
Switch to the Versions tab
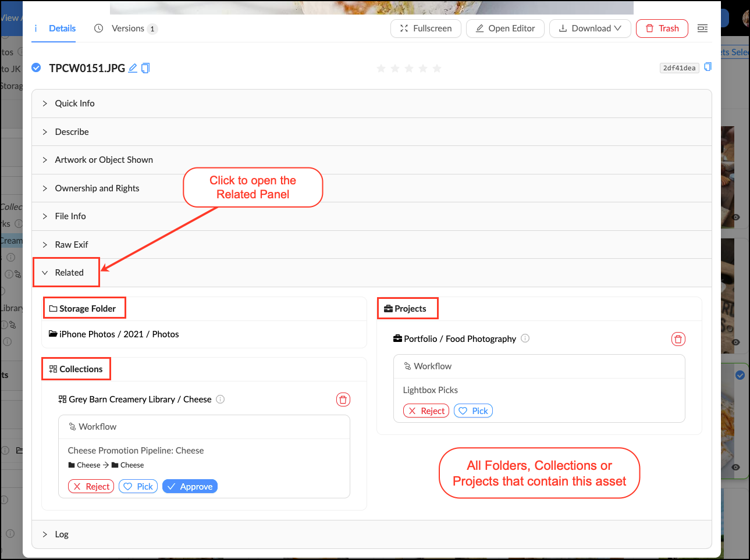click(127, 28)
